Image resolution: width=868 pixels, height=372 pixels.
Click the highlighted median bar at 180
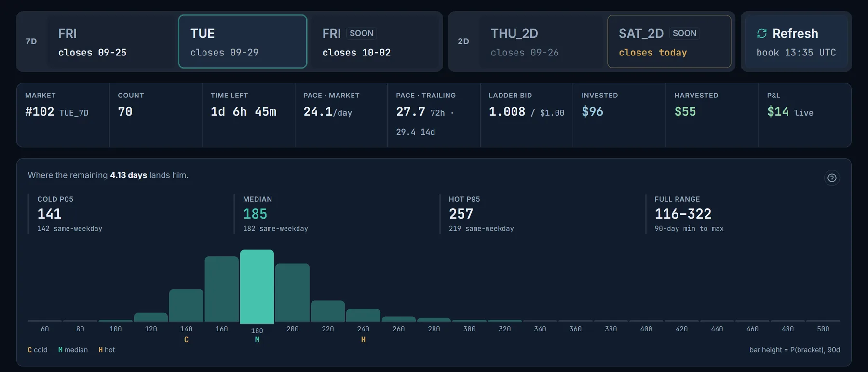257,287
